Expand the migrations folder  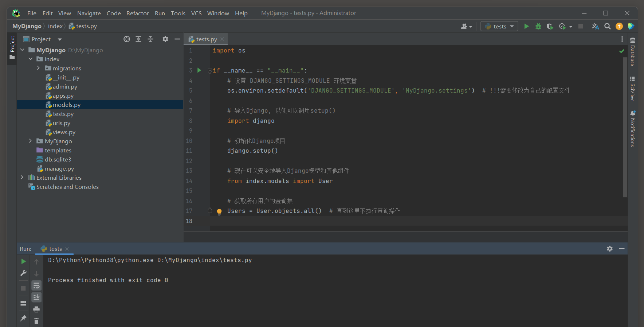(38, 68)
